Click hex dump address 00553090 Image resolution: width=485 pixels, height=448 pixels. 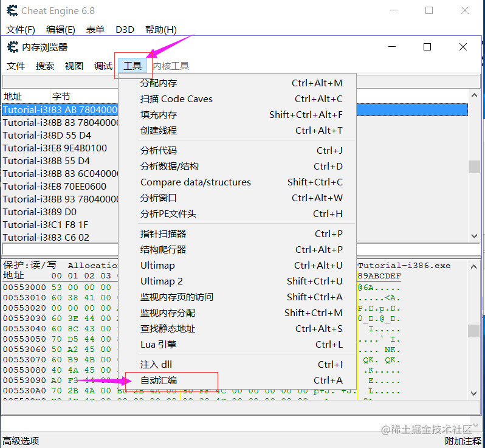[x=24, y=381]
